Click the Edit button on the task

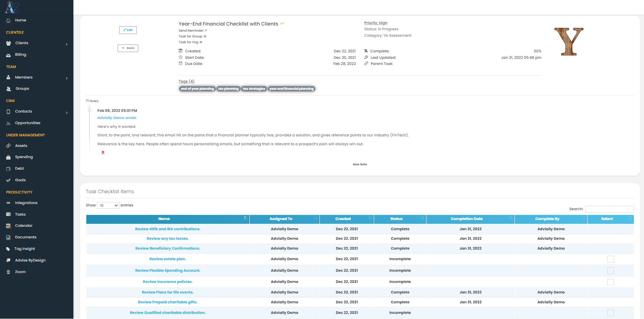[128, 30]
